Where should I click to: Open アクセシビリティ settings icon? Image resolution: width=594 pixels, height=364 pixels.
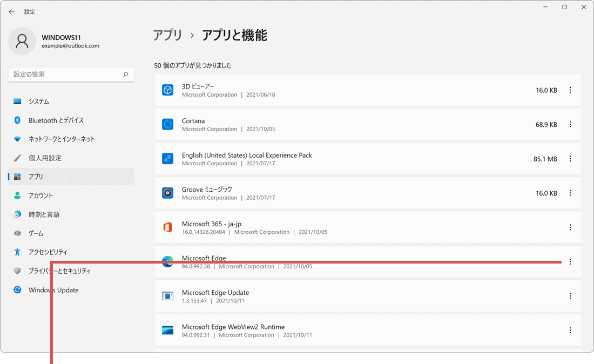tap(17, 252)
